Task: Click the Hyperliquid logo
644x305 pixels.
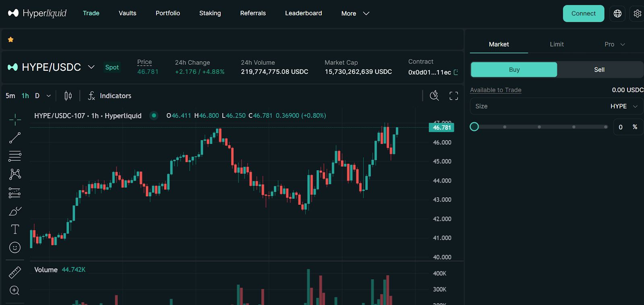Action: (x=37, y=13)
